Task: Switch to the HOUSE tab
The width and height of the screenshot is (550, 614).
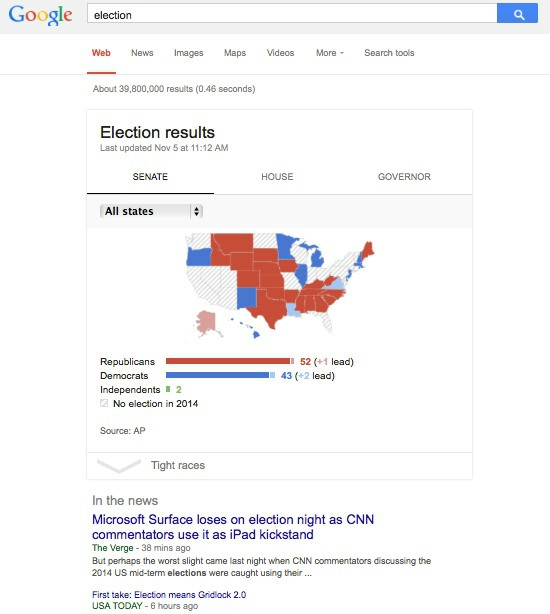Action: tap(277, 177)
